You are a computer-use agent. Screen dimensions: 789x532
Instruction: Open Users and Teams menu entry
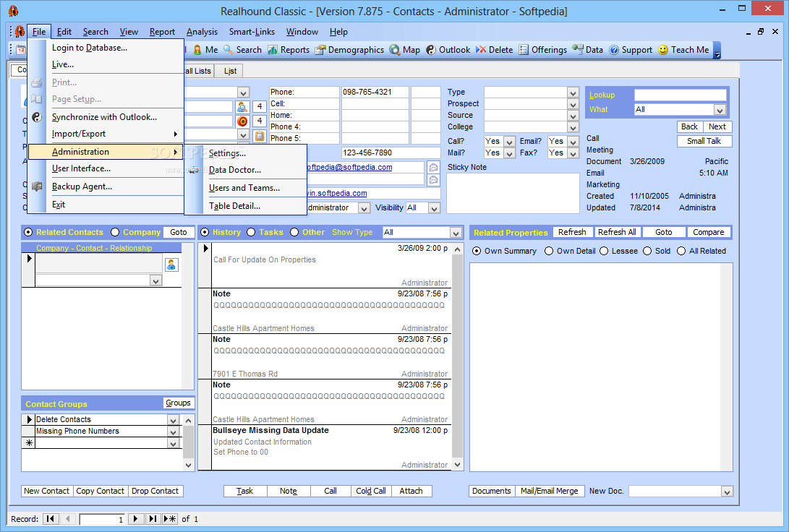click(x=244, y=188)
